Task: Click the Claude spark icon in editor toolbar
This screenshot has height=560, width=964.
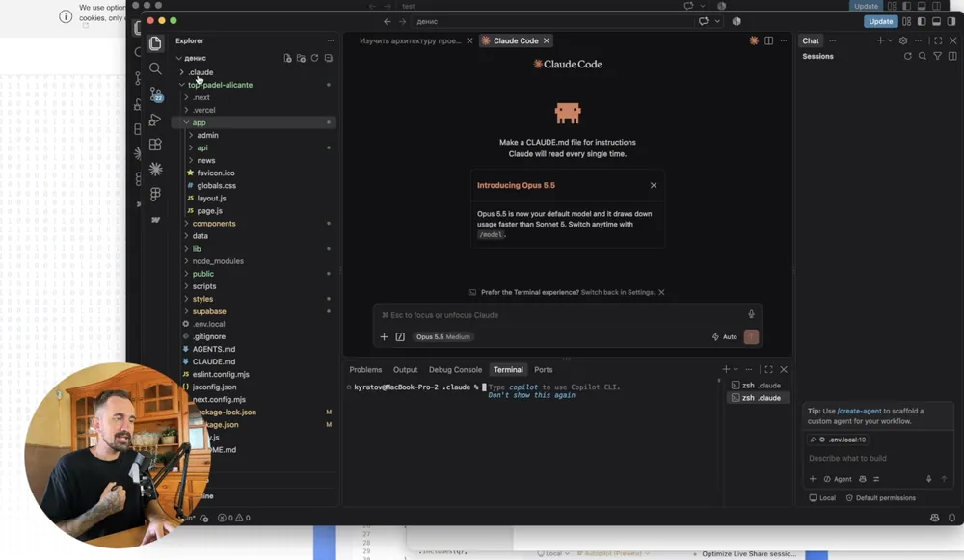Action: (x=754, y=40)
